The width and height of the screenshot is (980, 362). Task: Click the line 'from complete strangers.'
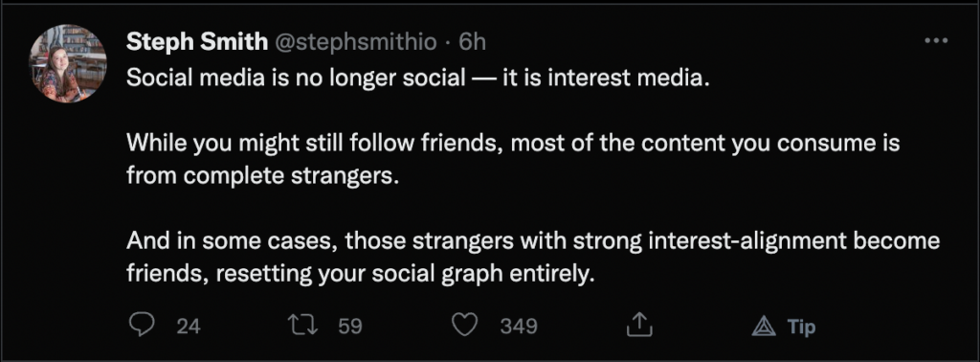(x=262, y=176)
